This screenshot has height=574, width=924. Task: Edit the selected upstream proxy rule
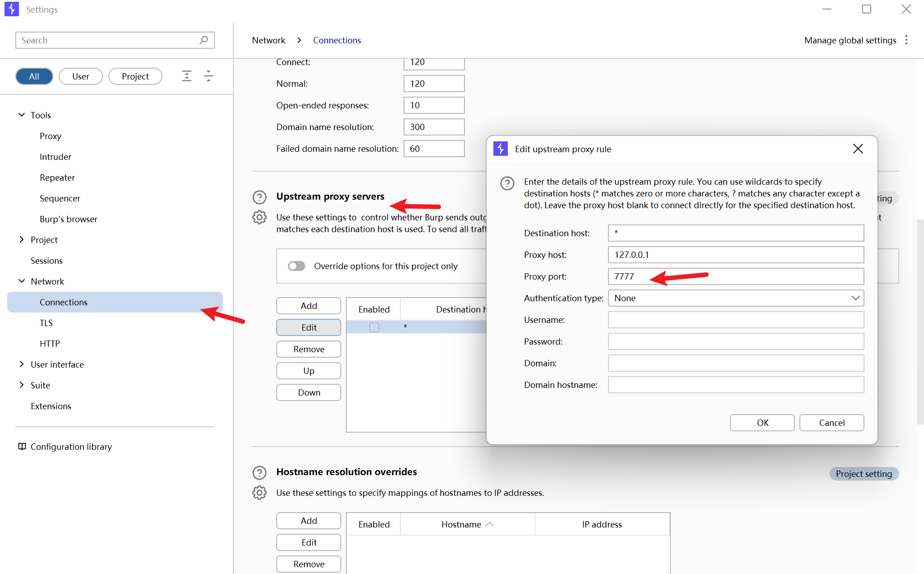[309, 327]
